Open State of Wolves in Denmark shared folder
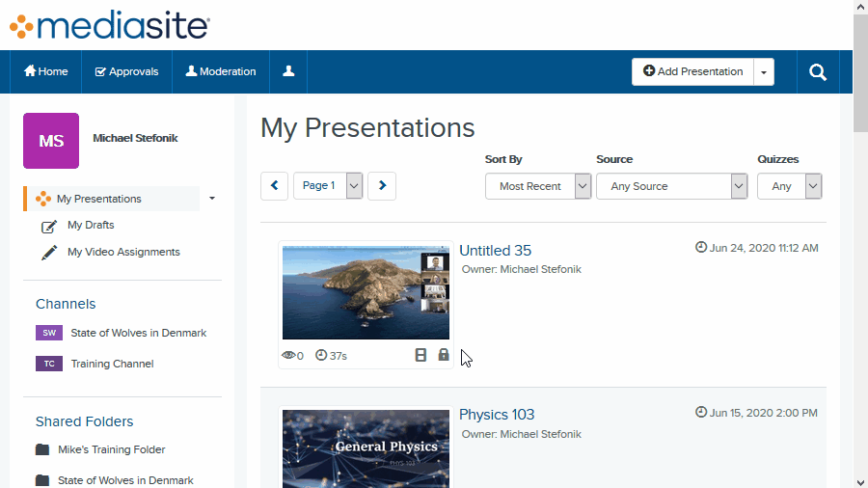The image size is (868, 488). pos(125,480)
